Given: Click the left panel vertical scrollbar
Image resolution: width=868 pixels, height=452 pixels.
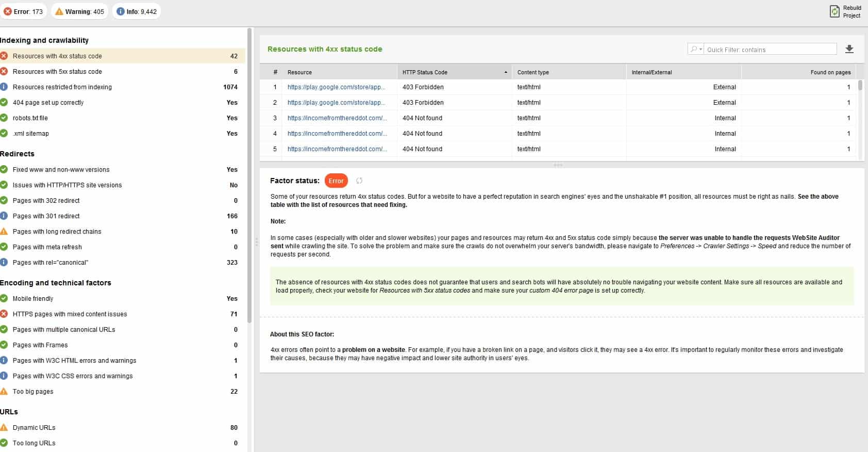Looking at the screenshot, I should (x=249, y=175).
